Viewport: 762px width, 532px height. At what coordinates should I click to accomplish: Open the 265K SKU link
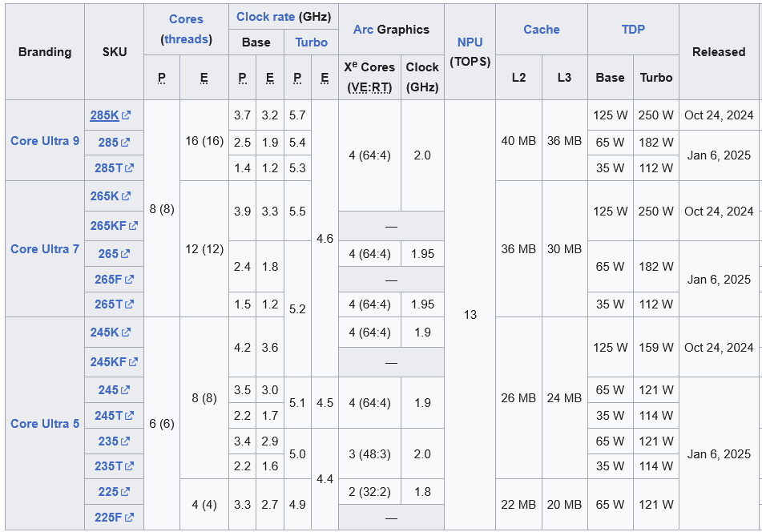pyautogui.click(x=104, y=195)
